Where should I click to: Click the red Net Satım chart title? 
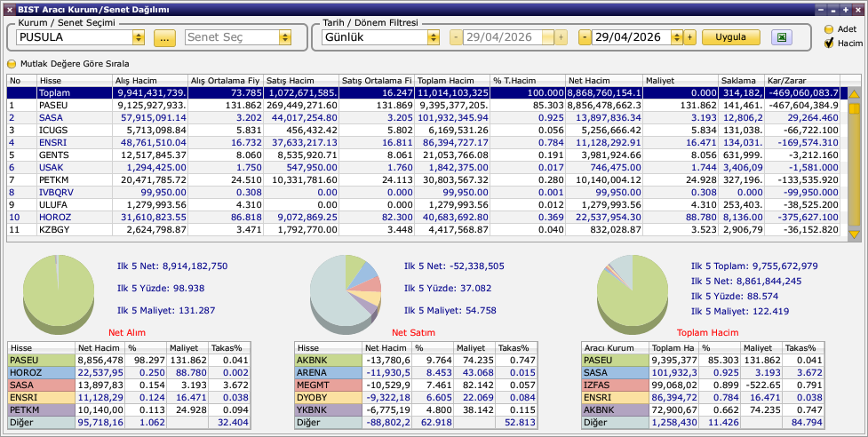(x=413, y=332)
